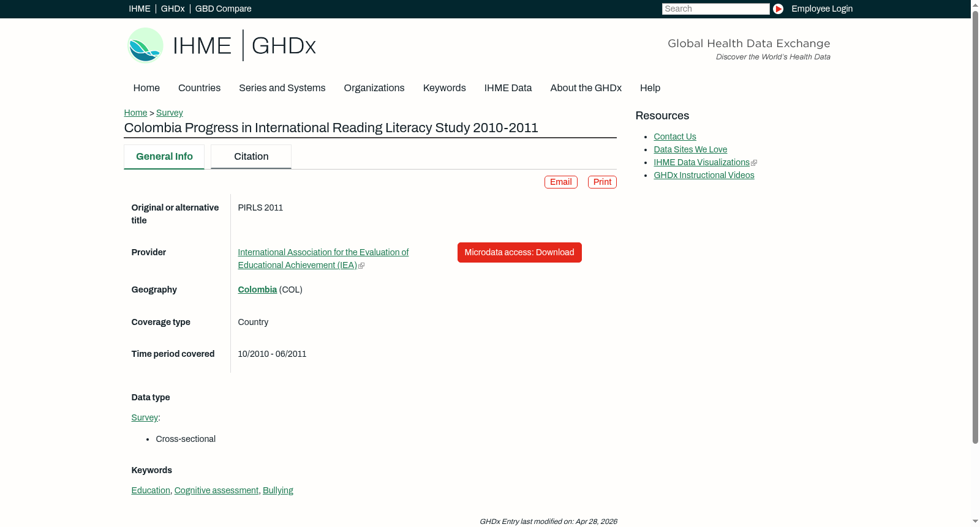Open the Keywords menu
Image resolution: width=980 pixels, height=527 pixels.
pyautogui.click(x=445, y=88)
